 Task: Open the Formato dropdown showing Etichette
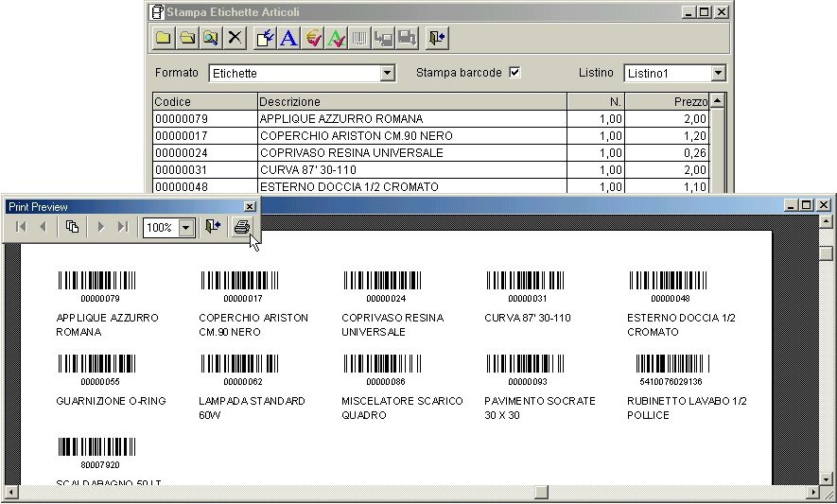point(388,73)
